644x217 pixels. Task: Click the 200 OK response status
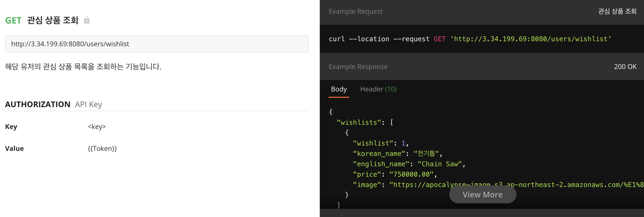pyautogui.click(x=625, y=67)
